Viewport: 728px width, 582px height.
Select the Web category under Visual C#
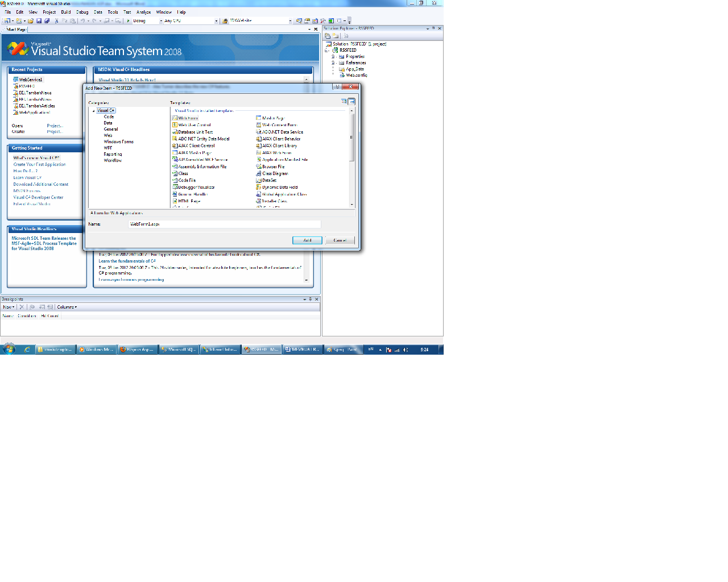[107, 135]
